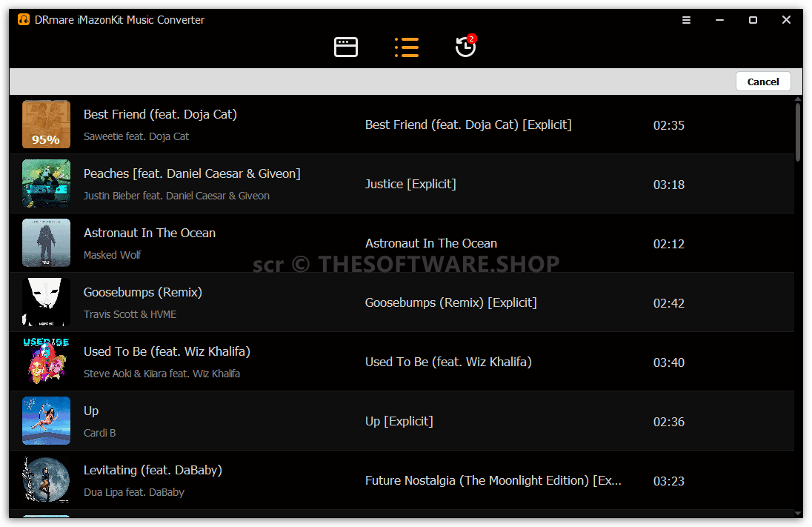
Task: Select the Justice [Explicit] album name
Action: tap(410, 184)
